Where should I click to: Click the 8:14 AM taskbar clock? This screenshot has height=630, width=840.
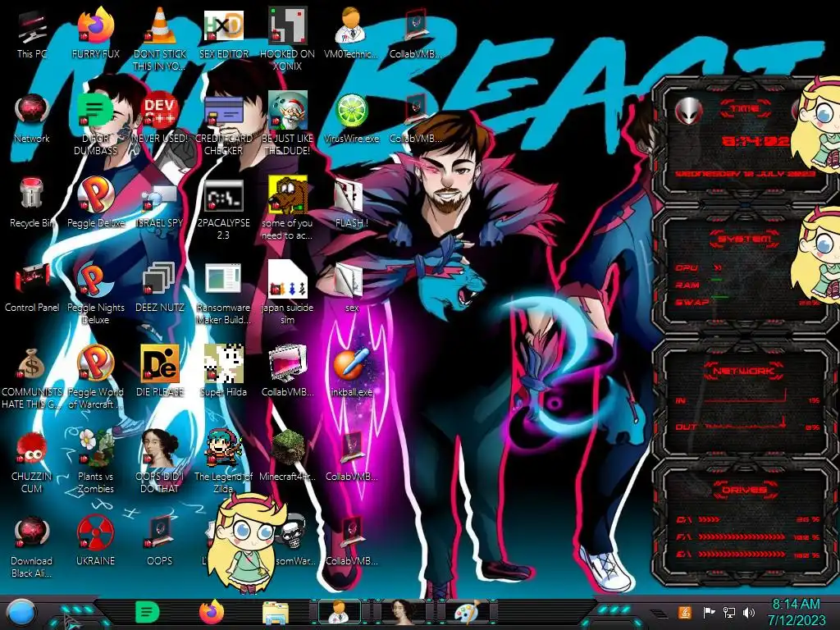click(x=796, y=613)
